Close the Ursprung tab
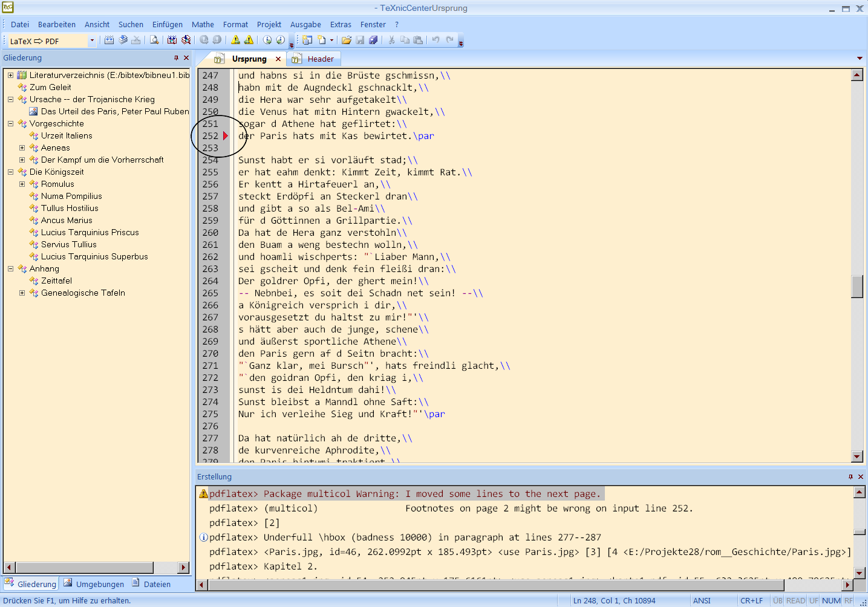Image resolution: width=868 pixels, height=607 pixels. pyautogui.click(x=278, y=59)
